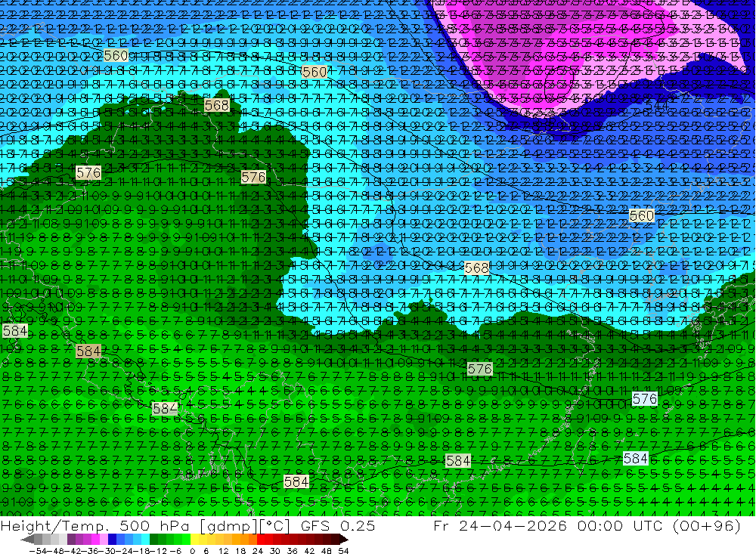Pick the bright red swatch above legend 24
The image size is (756, 554).
click(x=261, y=540)
